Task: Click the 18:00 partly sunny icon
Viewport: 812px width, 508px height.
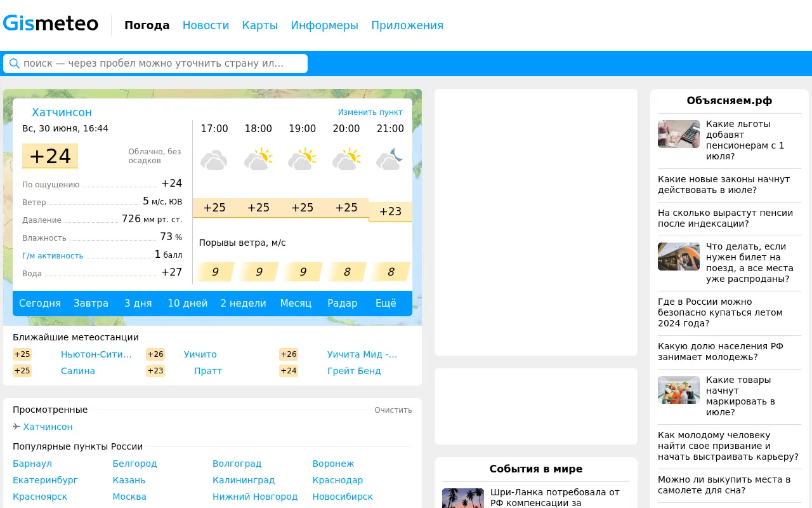Action: pyautogui.click(x=258, y=159)
